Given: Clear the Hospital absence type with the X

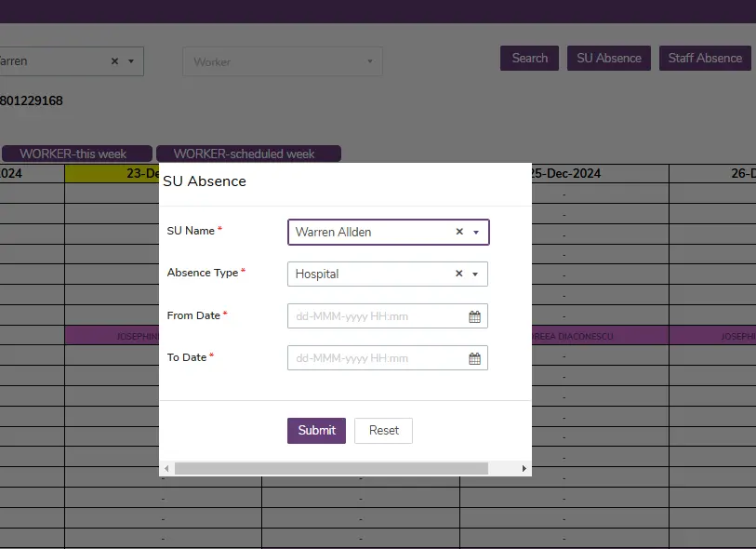Looking at the screenshot, I should coord(458,274).
